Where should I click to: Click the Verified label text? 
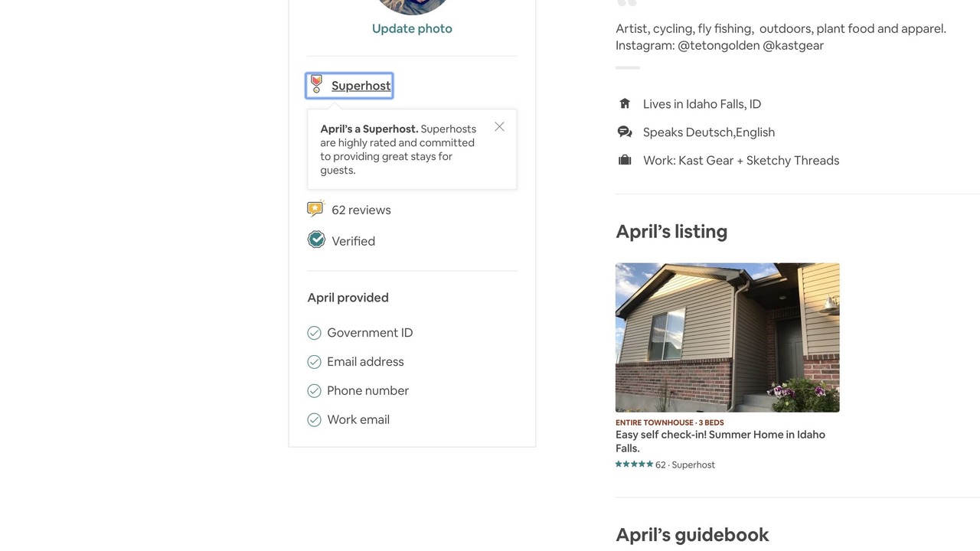point(353,241)
